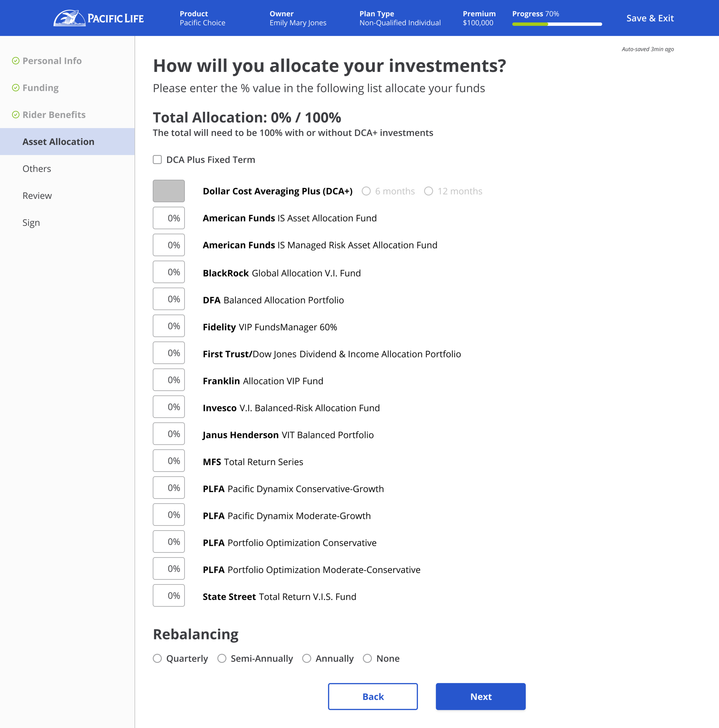Click the progress bar at 70%
This screenshot has height=728, width=719.
[557, 24]
